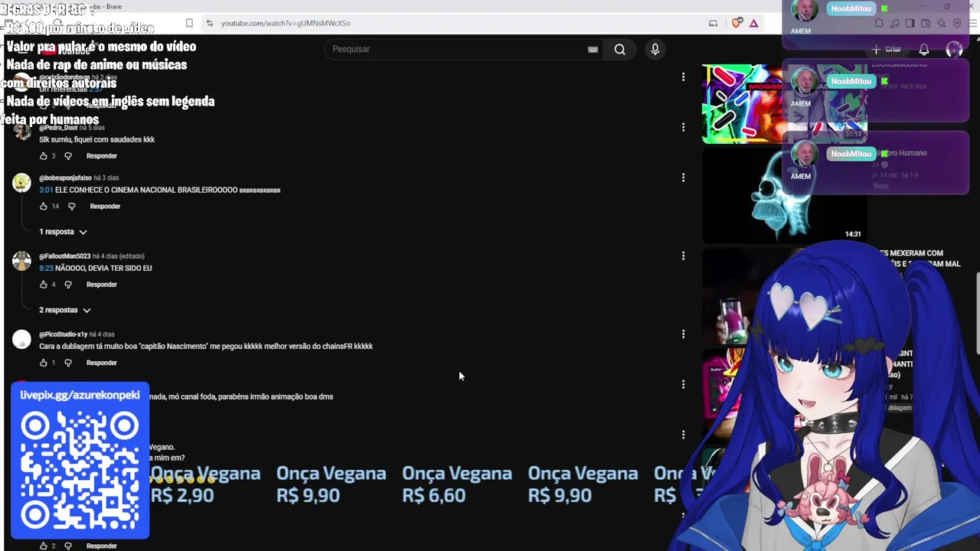Open the @FalloutMan5023 channel link
Viewport: 980px width, 551px height.
pyautogui.click(x=64, y=256)
